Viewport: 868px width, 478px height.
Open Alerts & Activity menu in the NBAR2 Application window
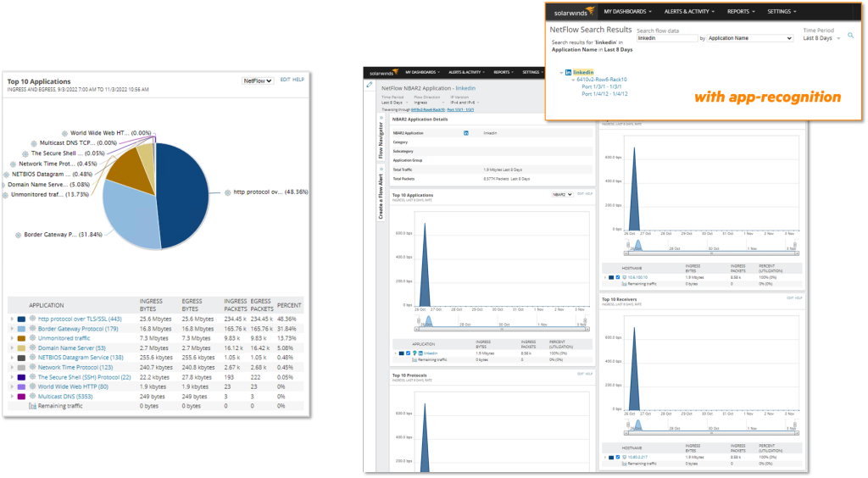click(x=467, y=73)
